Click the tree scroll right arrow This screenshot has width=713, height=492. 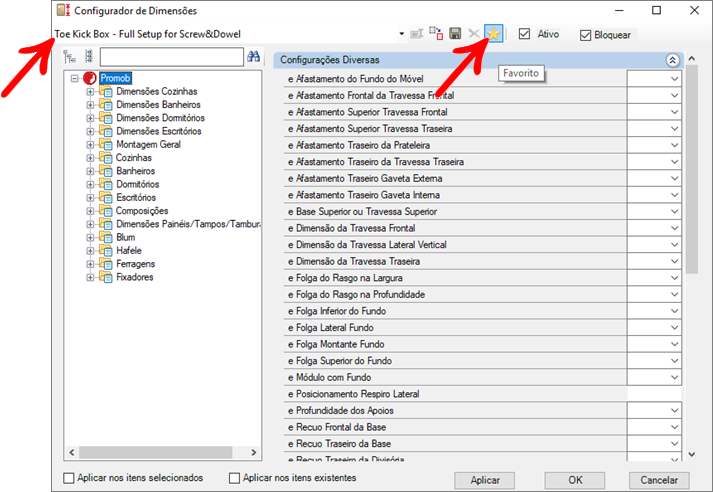click(x=254, y=452)
